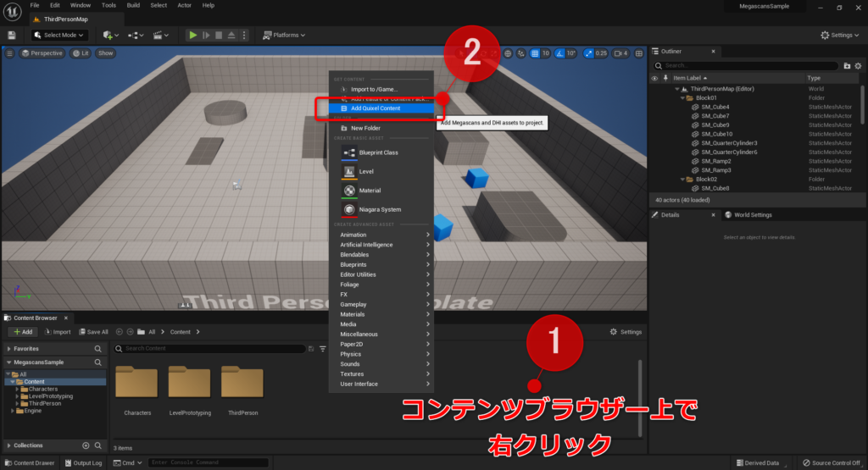Open the Lit view mode menu
This screenshot has width=868, height=470.
(81, 53)
